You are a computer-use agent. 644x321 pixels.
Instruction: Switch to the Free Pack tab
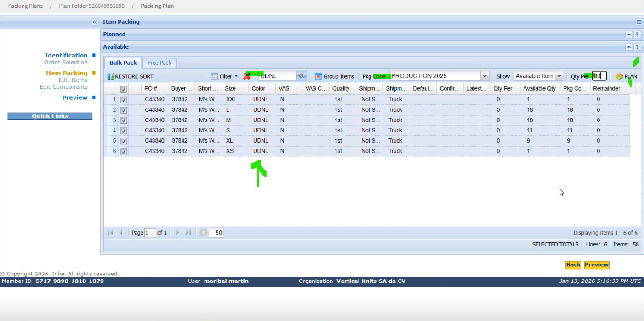click(159, 63)
